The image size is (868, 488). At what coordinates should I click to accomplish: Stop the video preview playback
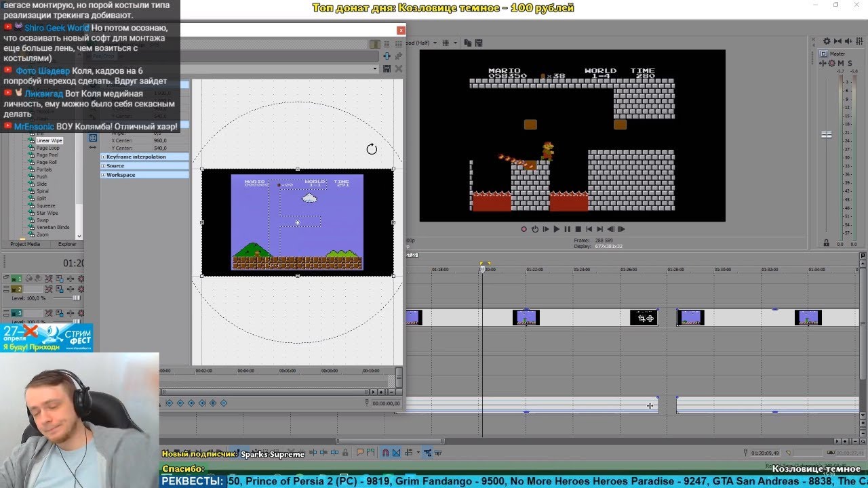point(578,229)
